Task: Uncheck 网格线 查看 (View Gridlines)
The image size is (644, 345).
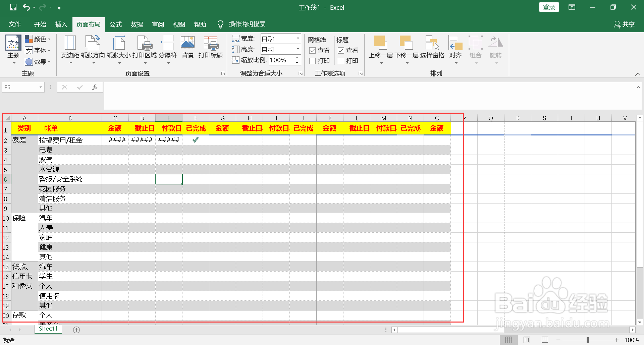Action: [x=312, y=50]
